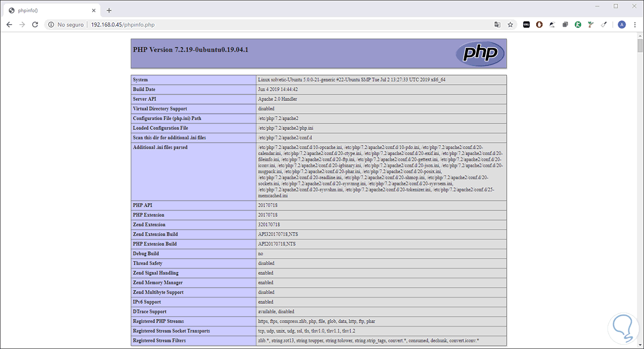Click Zend Memory Manager label
The height and width of the screenshot is (349, 644).
[158, 282]
